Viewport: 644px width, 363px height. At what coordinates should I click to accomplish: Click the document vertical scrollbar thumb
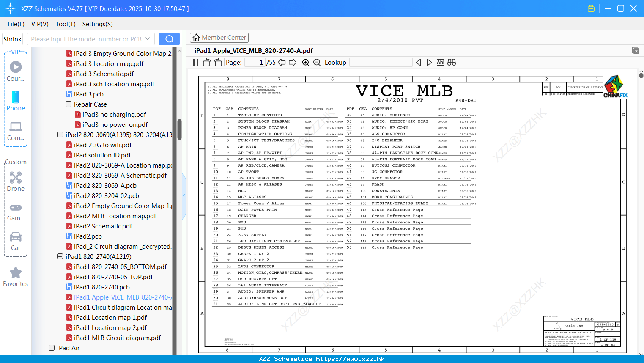641,75
